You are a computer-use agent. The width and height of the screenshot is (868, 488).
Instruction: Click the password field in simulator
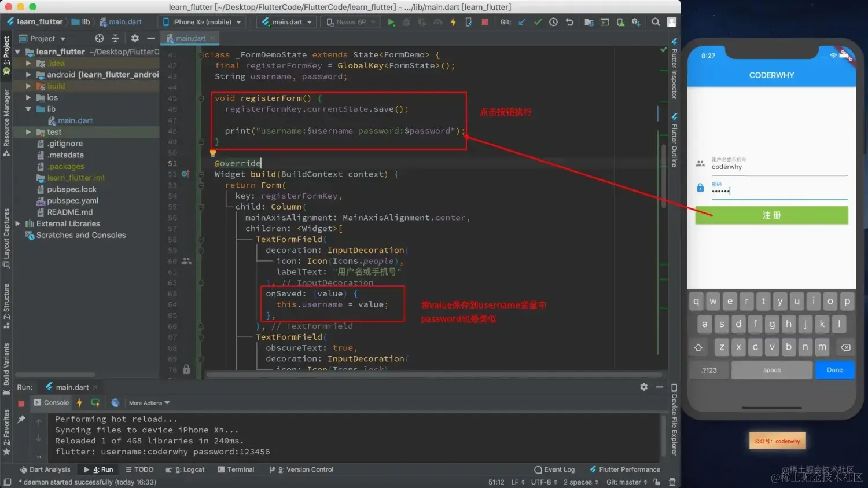(779, 189)
